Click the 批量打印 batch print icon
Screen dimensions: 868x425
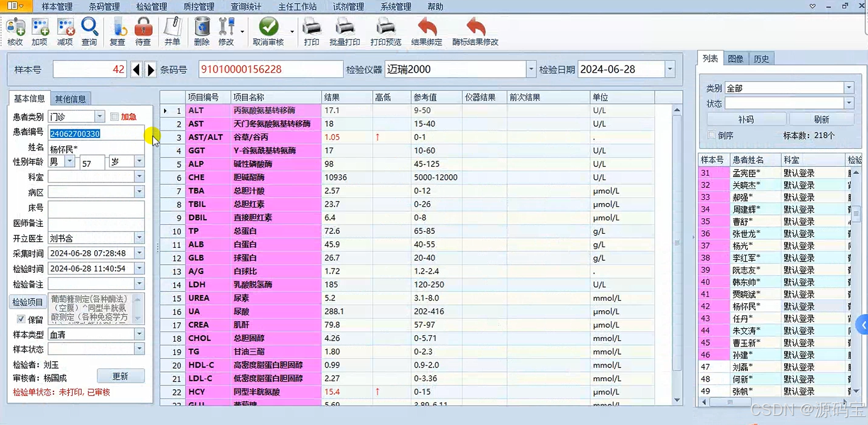[x=345, y=31]
